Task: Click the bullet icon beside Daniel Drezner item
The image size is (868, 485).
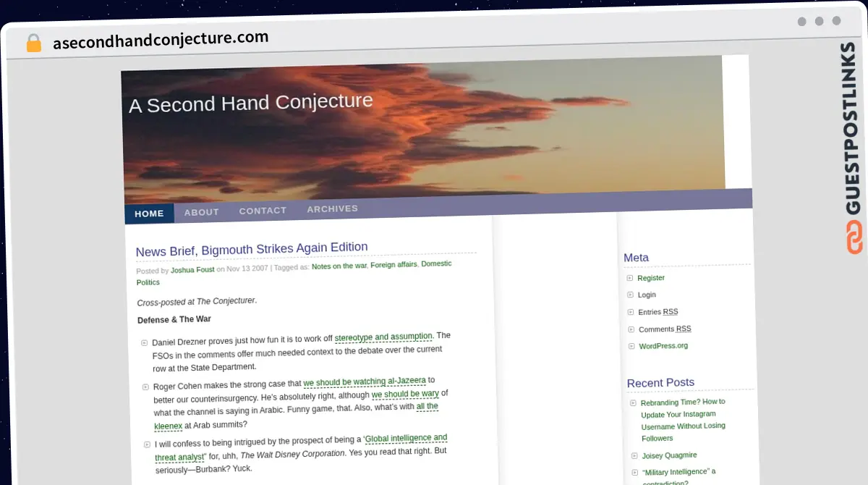Action: (145, 342)
